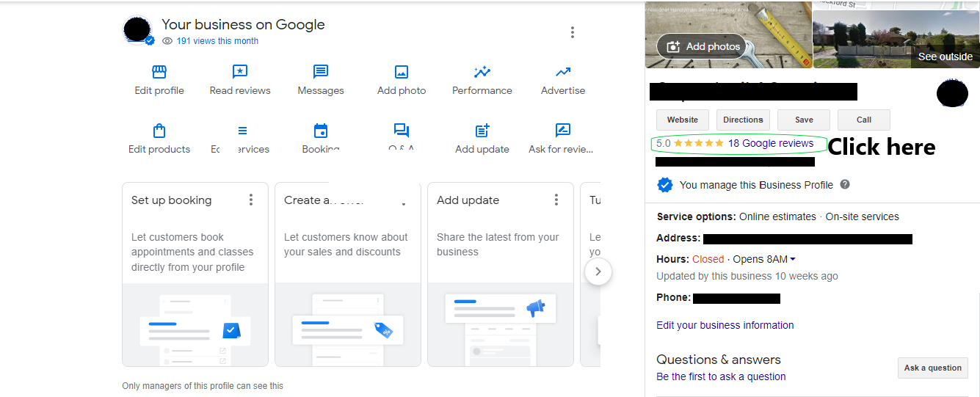The height and width of the screenshot is (397, 980).
Task: Open the Add update card illustration
Action: click(x=501, y=324)
